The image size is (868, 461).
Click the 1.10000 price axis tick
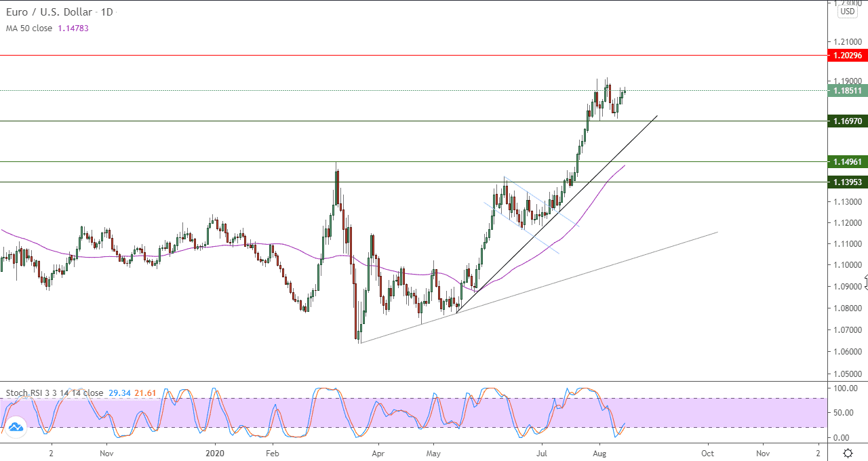pos(848,265)
